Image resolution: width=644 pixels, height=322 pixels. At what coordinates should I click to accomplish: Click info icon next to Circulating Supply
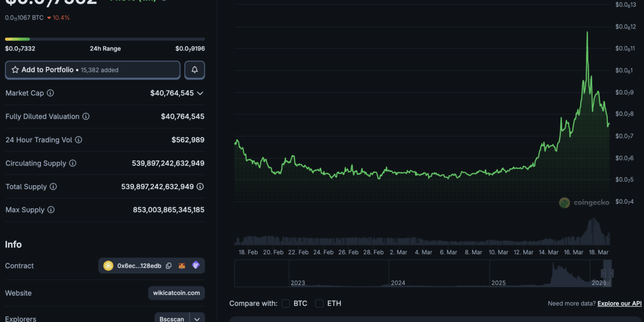72,163
